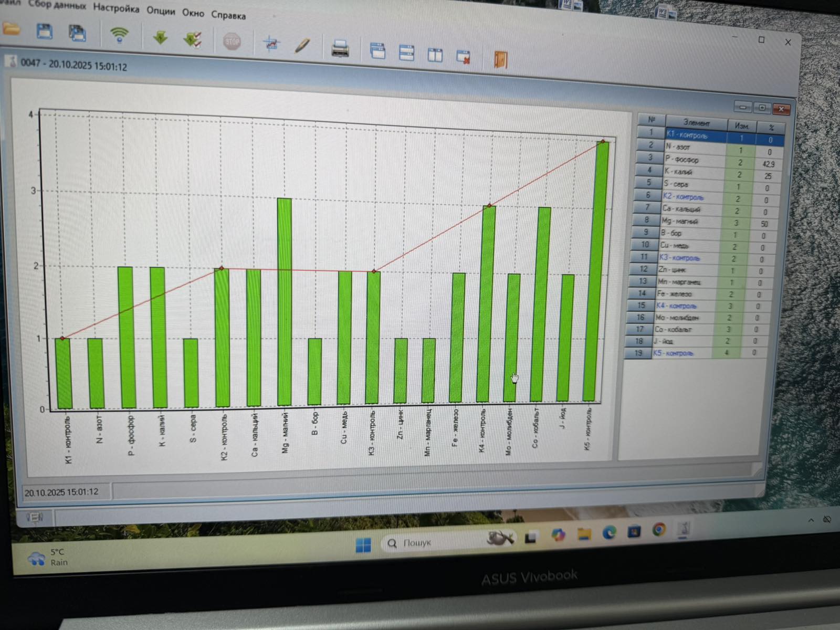Click the printer icon in toolbar
Viewport: 840px width, 630px height.
point(340,49)
